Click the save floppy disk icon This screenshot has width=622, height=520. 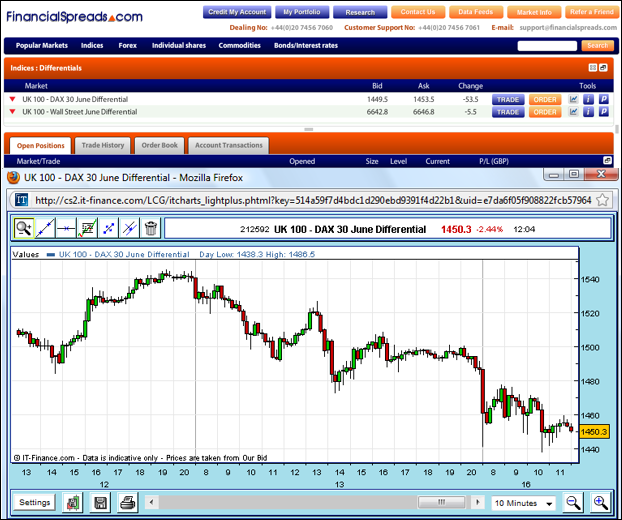[x=100, y=503]
